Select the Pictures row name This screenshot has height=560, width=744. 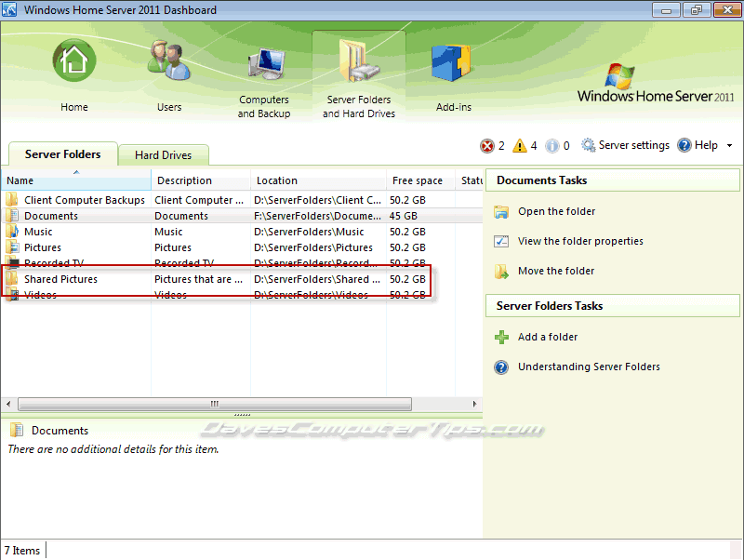(x=42, y=247)
